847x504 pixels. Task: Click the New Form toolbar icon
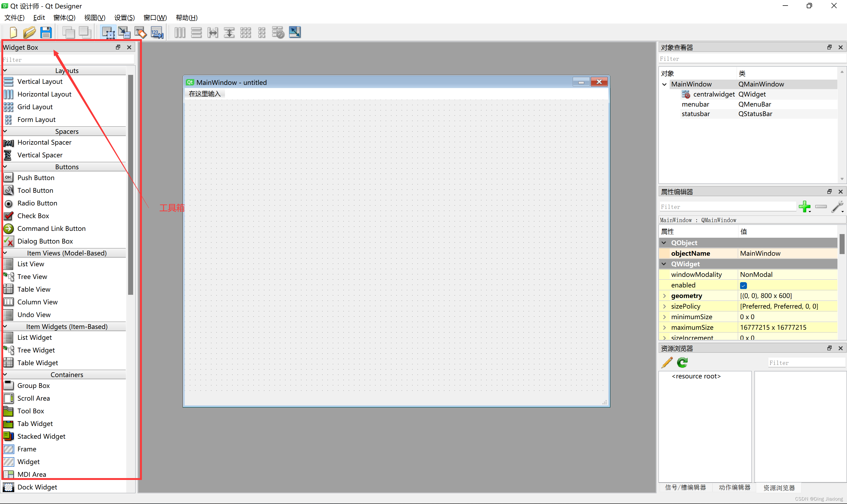[13, 33]
